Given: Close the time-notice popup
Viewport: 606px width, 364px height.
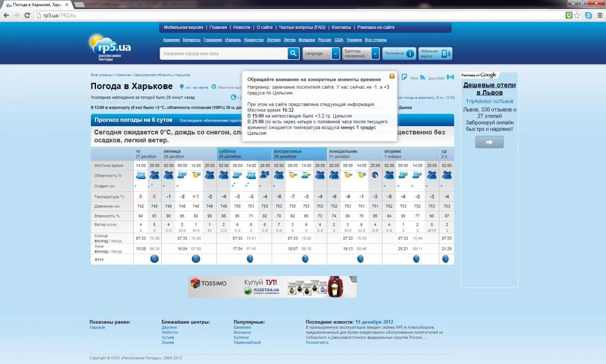Looking at the screenshot, I should pyautogui.click(x=392, y=76).
